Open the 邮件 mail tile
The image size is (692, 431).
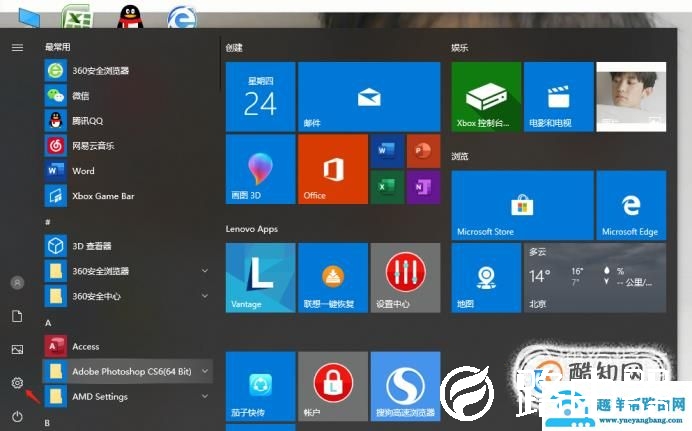[x=369, y=97]
